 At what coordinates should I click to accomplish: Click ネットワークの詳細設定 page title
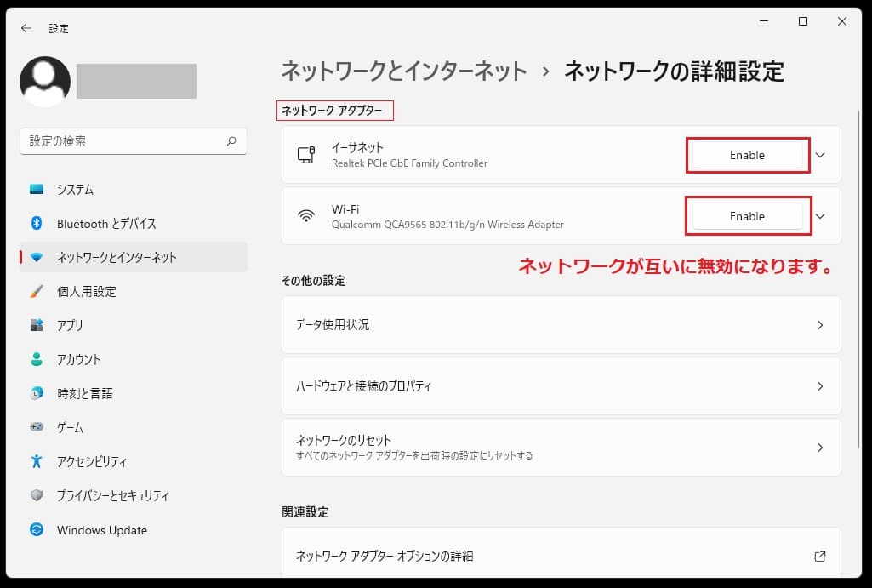coord(674,71)
